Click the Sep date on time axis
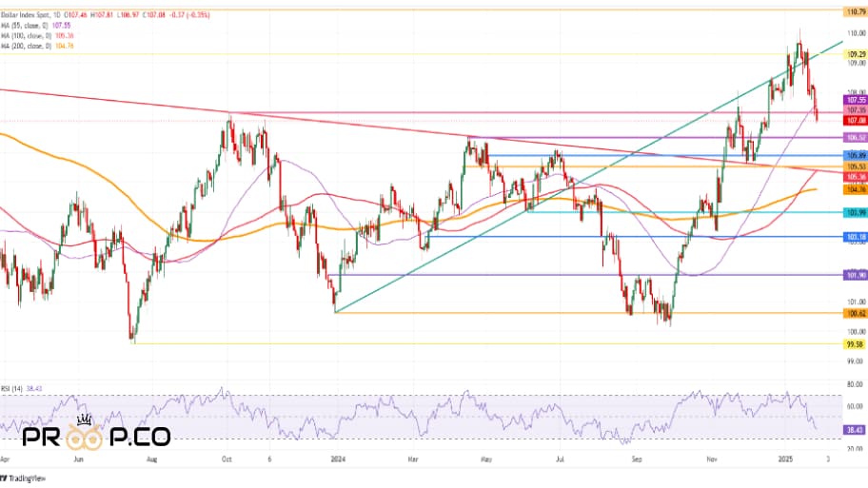The image size is (868, 488). (x=637, y=459)
